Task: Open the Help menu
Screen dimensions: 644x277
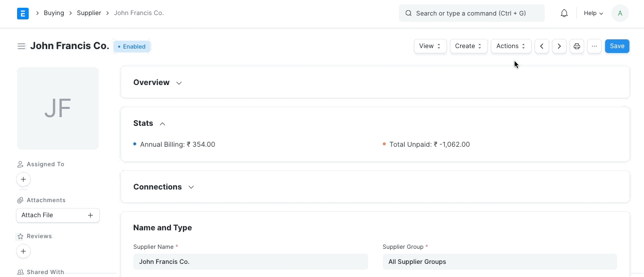Action: 593,13
